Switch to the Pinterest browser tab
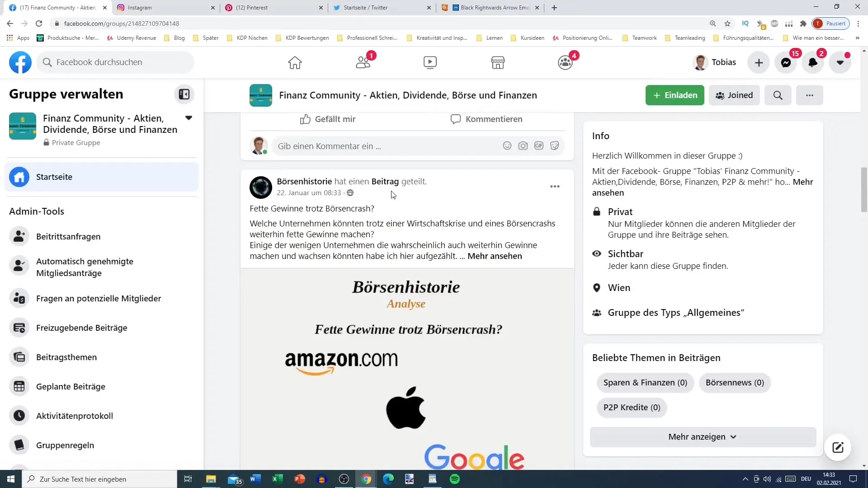Screen dimensions: 868x488 [x=274, y=8]
